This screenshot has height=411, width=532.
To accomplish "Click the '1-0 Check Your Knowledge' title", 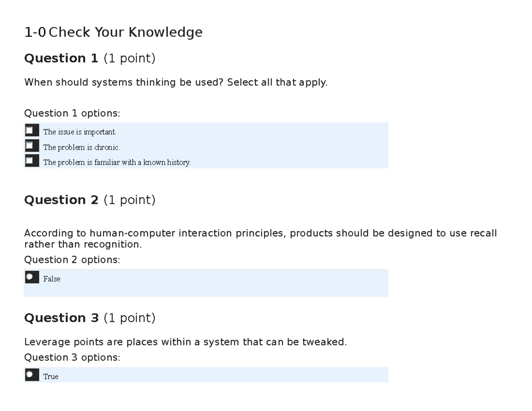I will click(x=113, y=32).
